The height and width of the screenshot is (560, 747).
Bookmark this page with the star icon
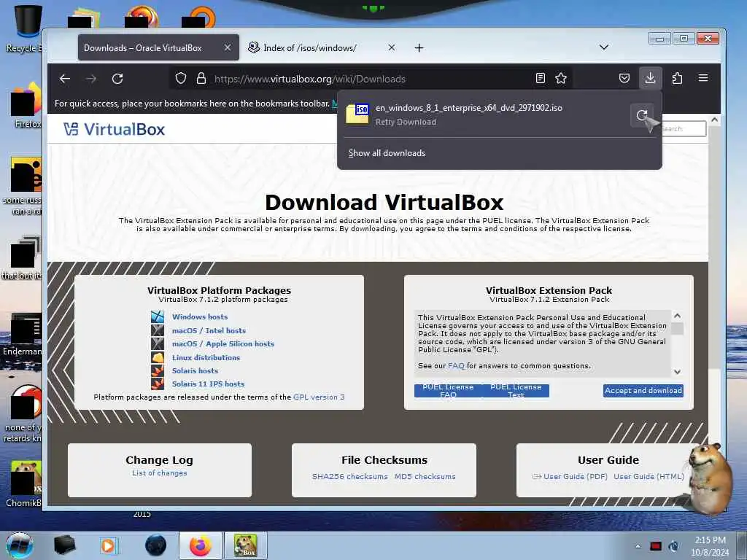561,78
